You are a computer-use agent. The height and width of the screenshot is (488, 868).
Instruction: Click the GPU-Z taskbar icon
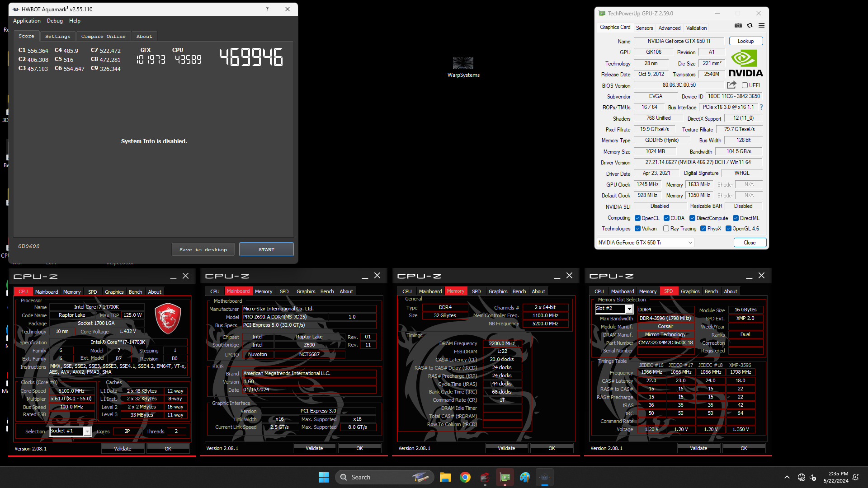505,477
